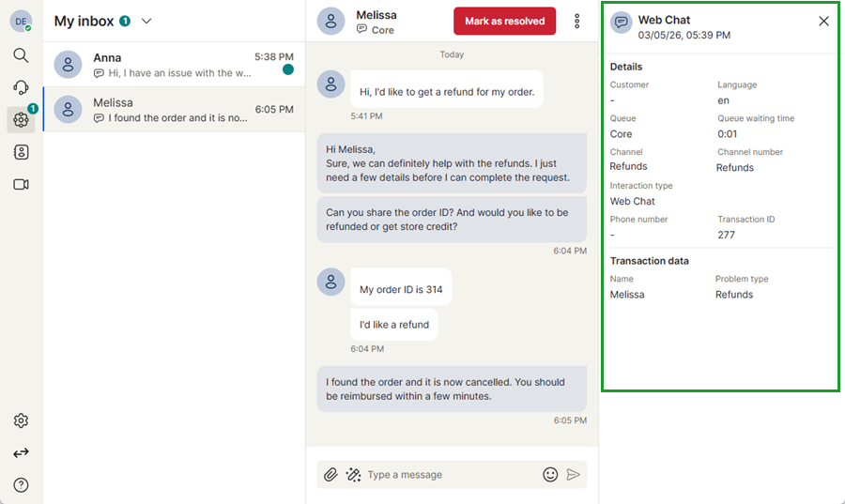The height and width of the screenshot is (504, 845).
Task: Click the AI magic wand icon
Action: coord(353,475)
